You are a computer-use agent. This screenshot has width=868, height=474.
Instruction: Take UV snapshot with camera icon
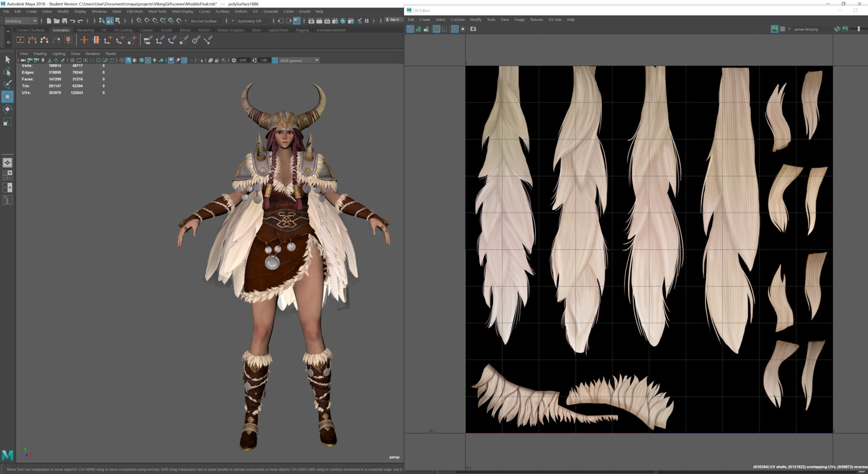(x=473, y=29)
